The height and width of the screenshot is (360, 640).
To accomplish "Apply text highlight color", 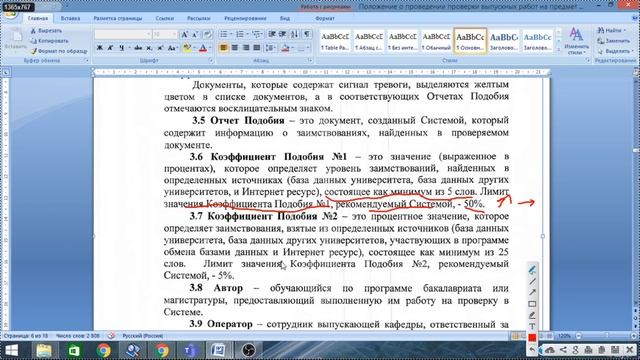I will pyautogui.click(x=187, y=48).
